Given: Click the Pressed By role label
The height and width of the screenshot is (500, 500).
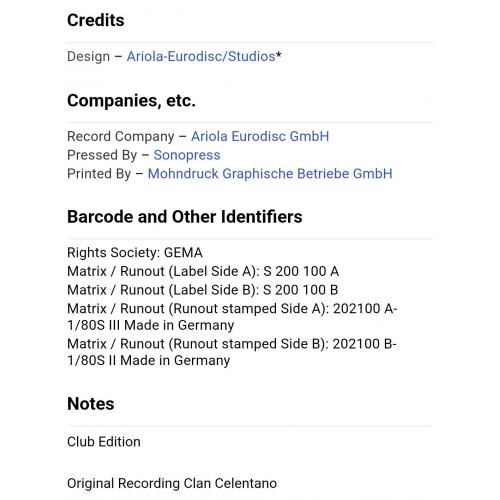Looking at the screenshot, I should click(x=102, y=155).
